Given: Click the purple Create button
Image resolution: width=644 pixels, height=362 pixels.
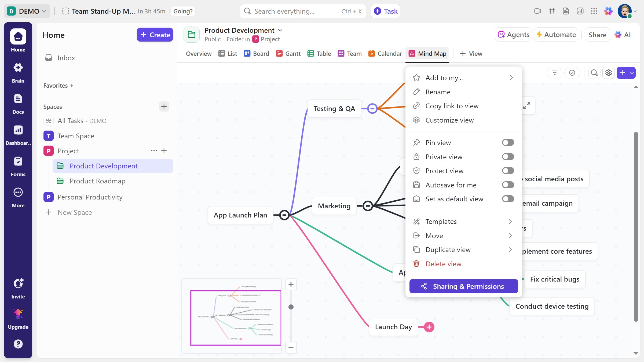Looking at the screenshot, I should coord(155,35).
